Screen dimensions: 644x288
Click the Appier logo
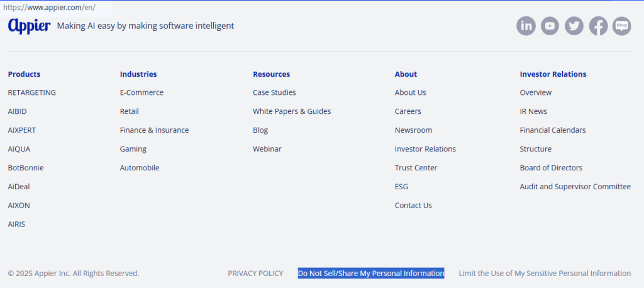click(x=29, y=26)
